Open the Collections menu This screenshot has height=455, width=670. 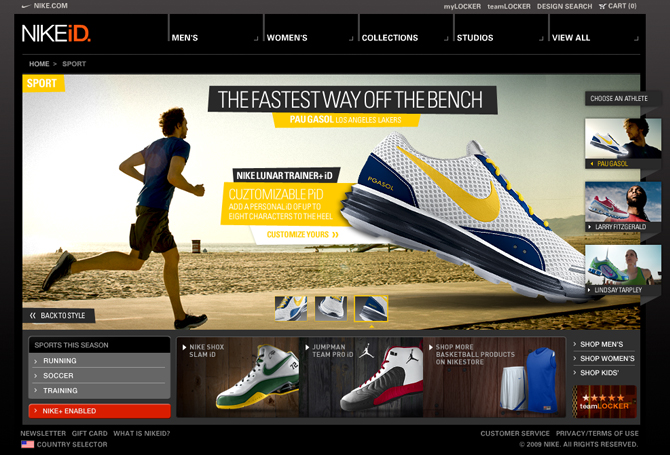390,38
